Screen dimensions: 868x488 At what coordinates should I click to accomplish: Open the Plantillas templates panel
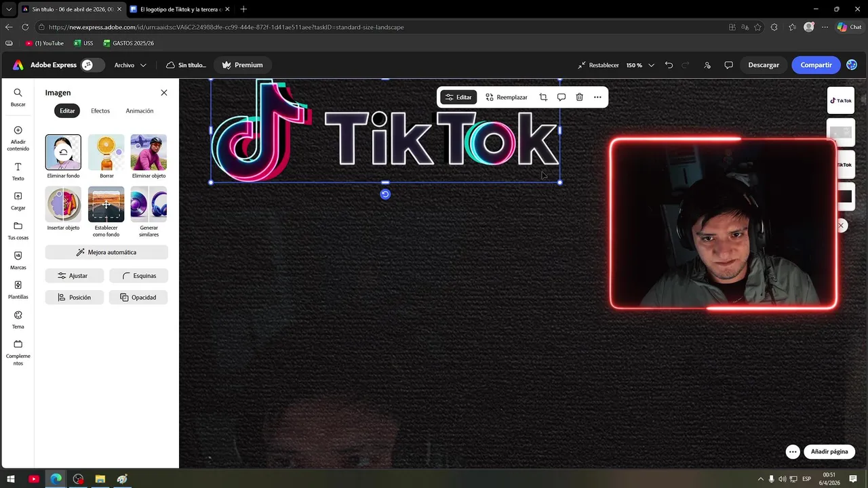pyautogui.click(x=18, y=290)
